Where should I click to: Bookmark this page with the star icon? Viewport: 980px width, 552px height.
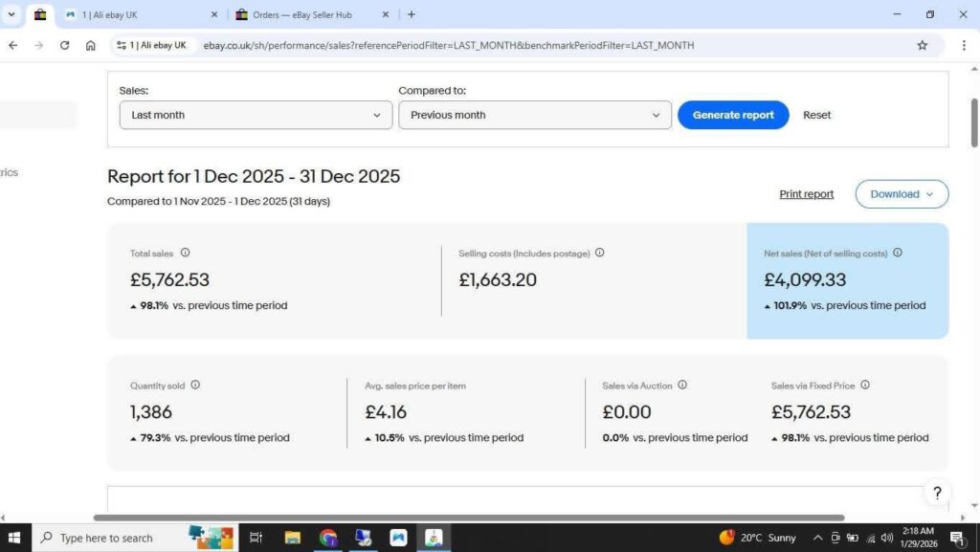[923, 45]
